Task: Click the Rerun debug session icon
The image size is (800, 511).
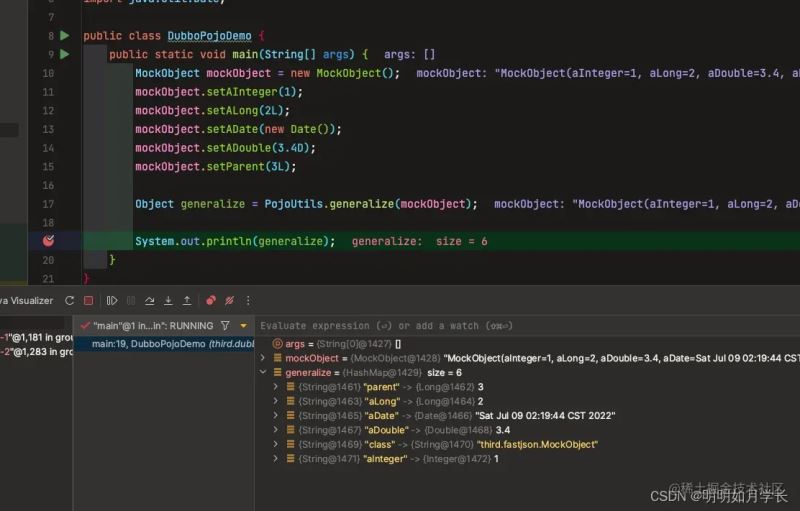Action: click(x=69, y=300)
